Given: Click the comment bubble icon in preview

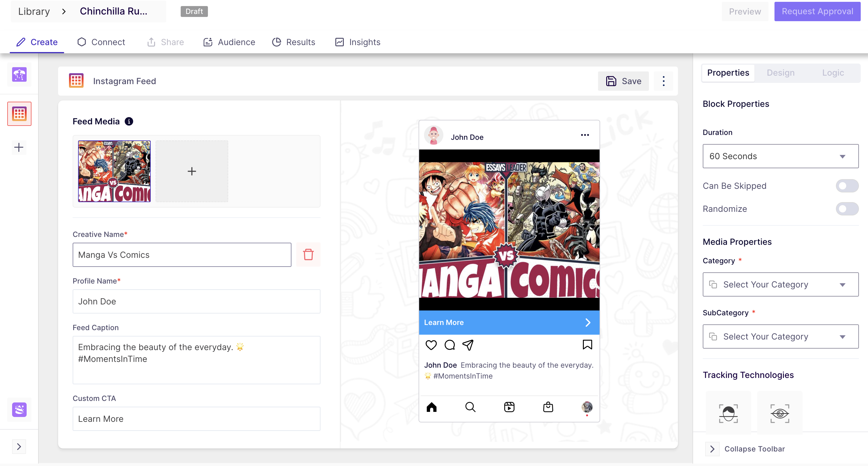Looking at the screenshot, I should click(x=449, y=345).
